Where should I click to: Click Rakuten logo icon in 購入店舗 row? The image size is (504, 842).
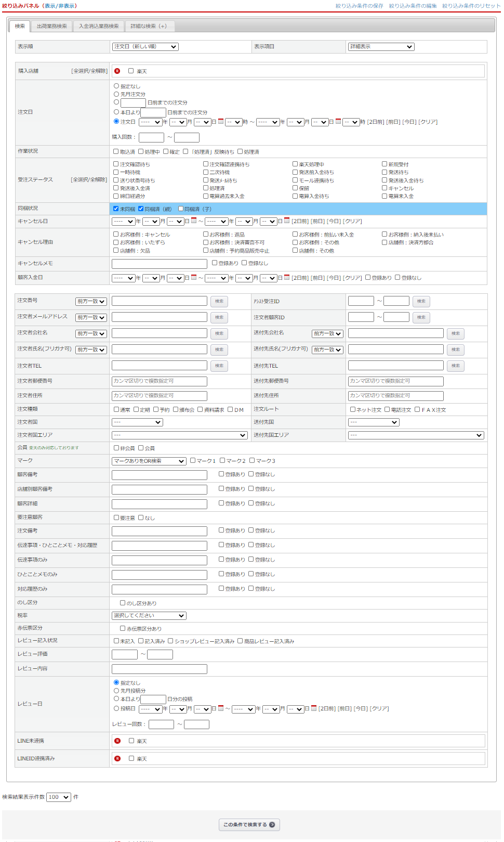(x=117, y=71)
